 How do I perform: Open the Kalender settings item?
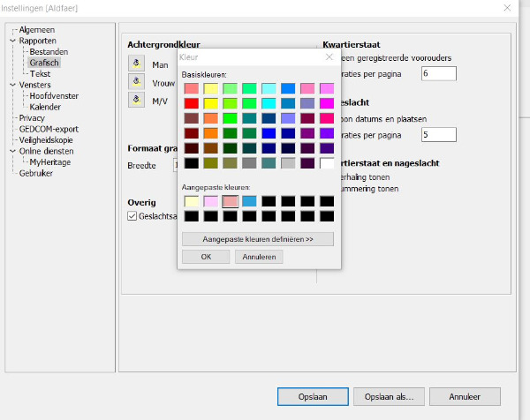coord(45,107)
